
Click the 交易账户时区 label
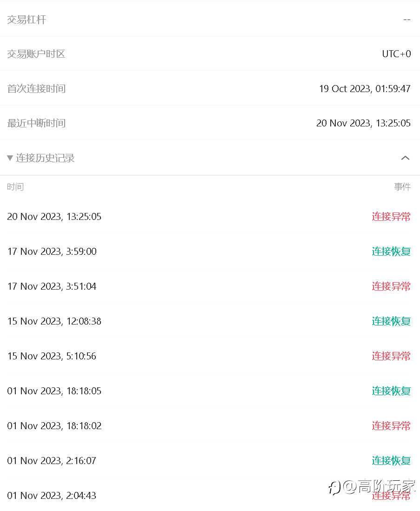click(x=36, y=54)
